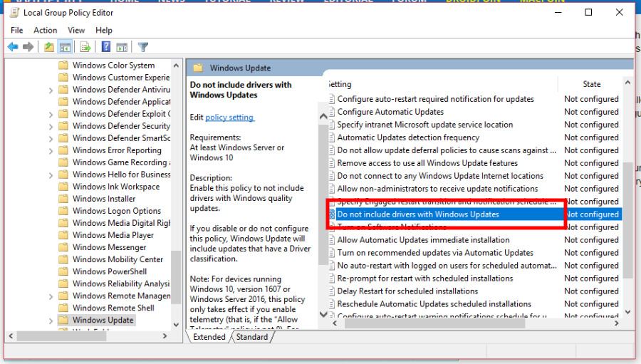Image resolution: width=641 pixels, height=364 pixels.
Task: Expand Windows Defender Antivirus node
Action: tap(51, 90)
